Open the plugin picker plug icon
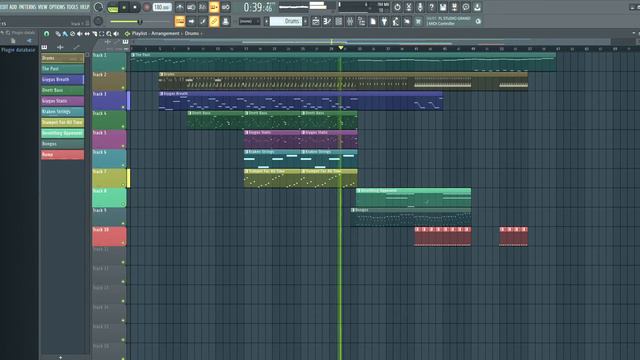 384,21
